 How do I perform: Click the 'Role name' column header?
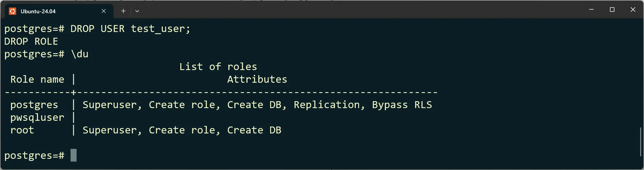(x=37, y=79)
